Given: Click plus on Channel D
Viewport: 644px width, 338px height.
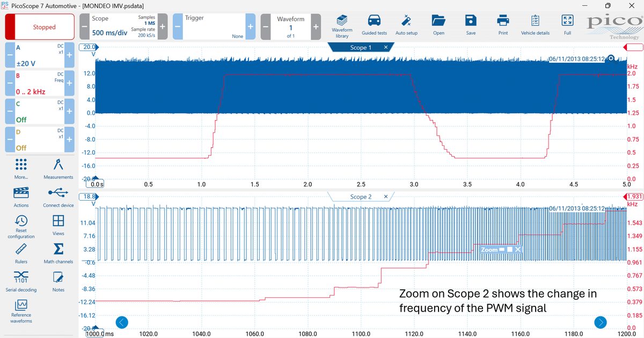Looking at the screenshot, I should tap(69, 139).
